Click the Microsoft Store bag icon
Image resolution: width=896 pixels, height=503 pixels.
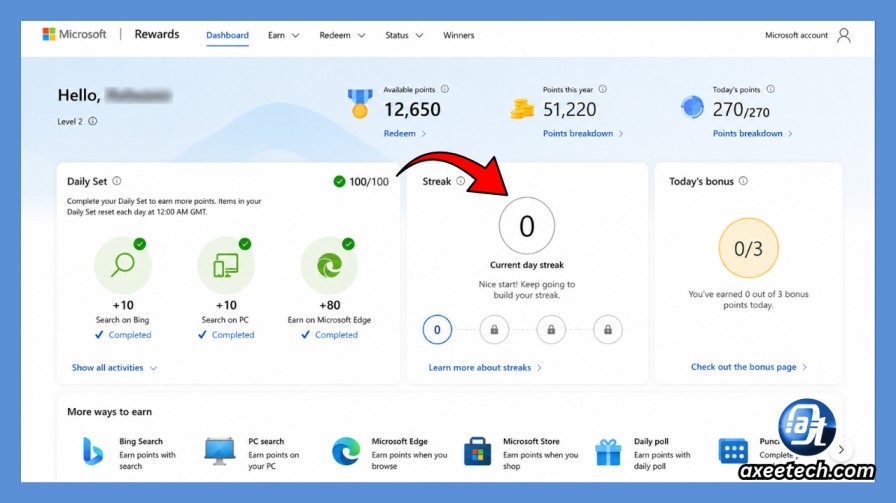(x=477, y=451)
